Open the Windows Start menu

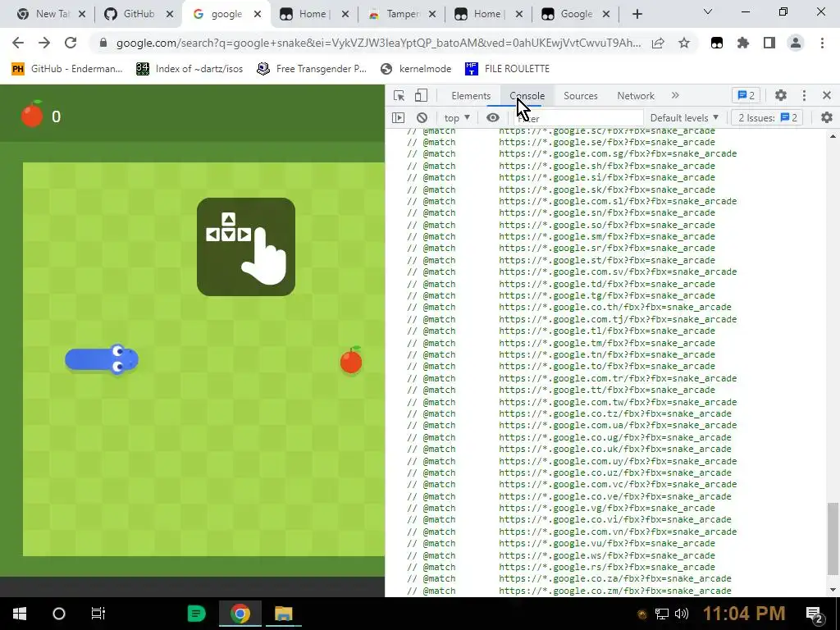point(20,614)
